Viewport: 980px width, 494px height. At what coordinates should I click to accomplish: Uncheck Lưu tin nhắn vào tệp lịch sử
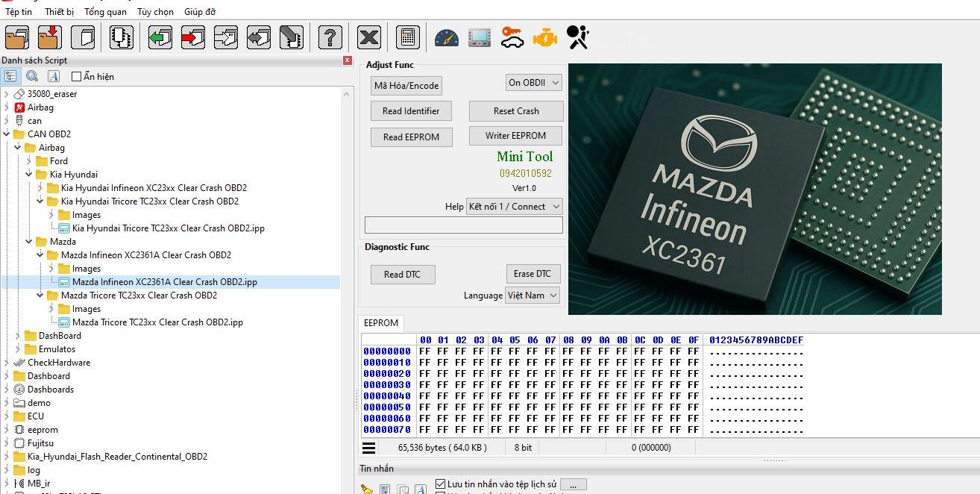441,484
